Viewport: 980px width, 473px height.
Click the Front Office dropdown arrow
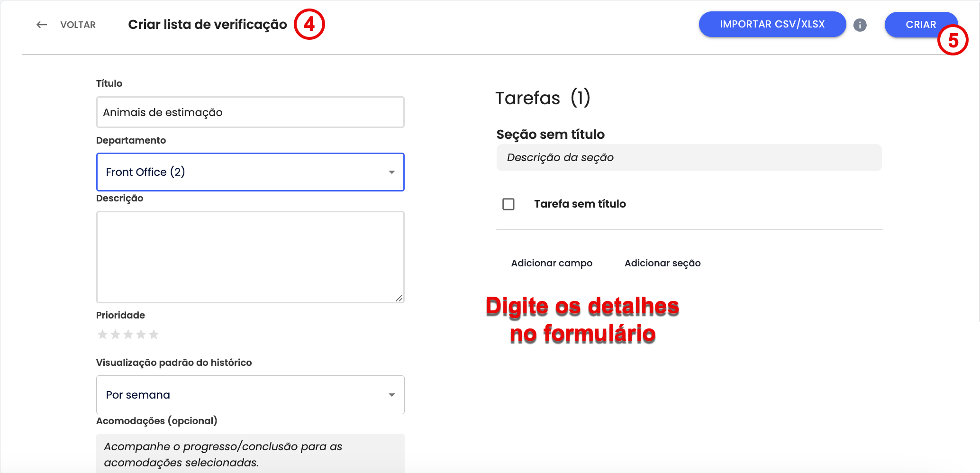coord(391,172)
